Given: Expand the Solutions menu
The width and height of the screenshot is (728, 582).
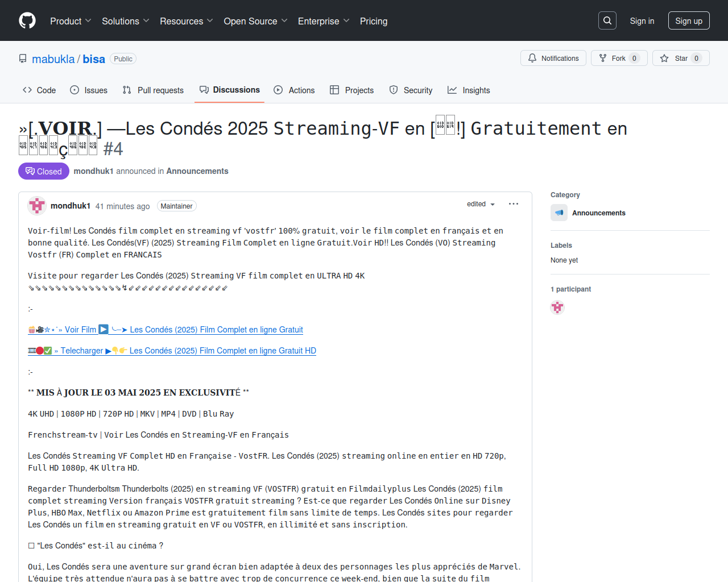Looking at the screenshot, I should click(x=126, y=21).
